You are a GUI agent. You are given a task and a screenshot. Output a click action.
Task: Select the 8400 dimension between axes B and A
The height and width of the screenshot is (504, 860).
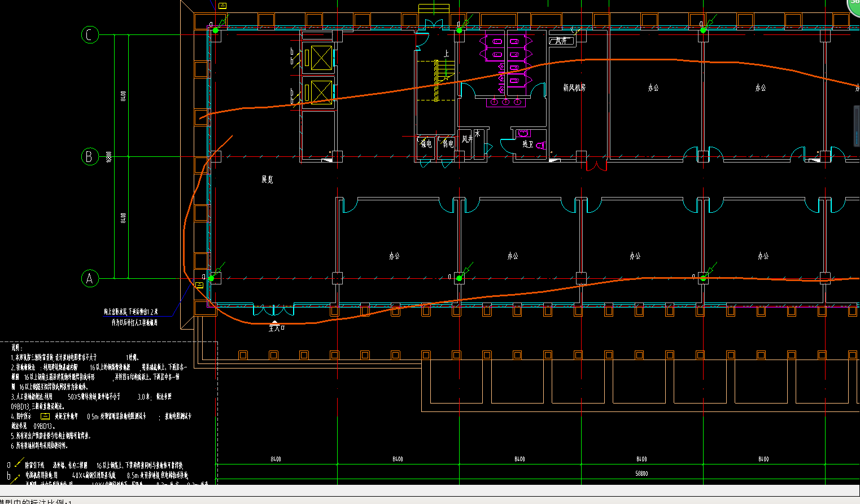[123, 217]
